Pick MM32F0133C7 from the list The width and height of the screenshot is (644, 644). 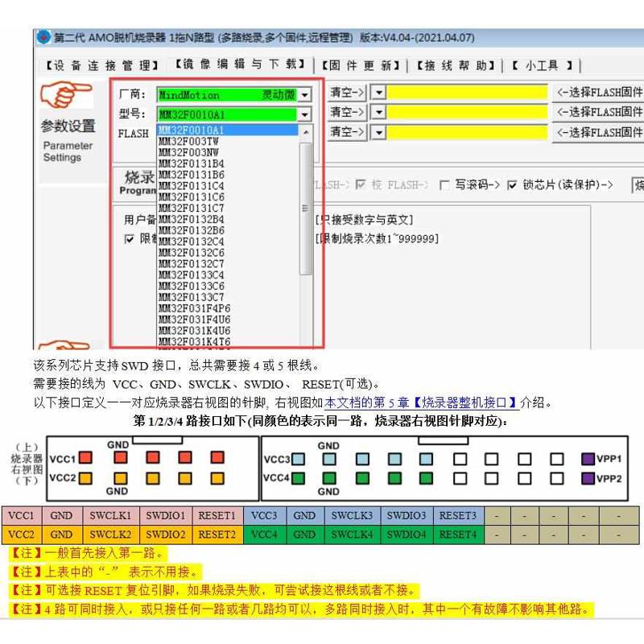pos(228,296)
